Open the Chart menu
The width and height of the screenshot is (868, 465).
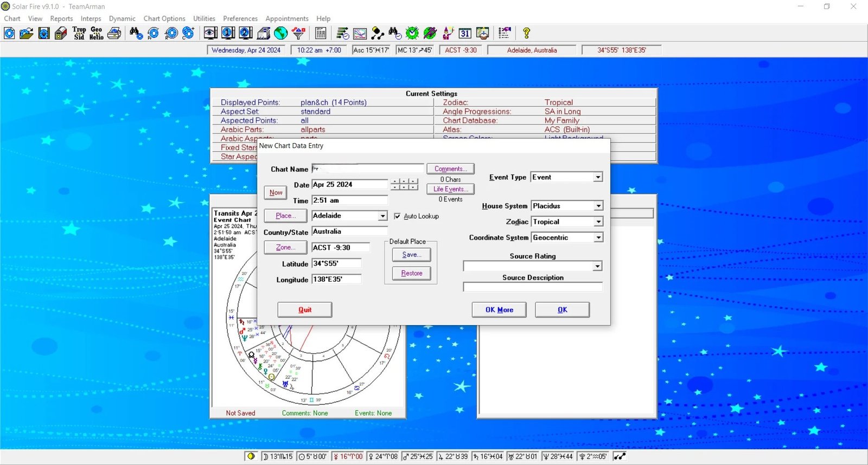[12, 18]
